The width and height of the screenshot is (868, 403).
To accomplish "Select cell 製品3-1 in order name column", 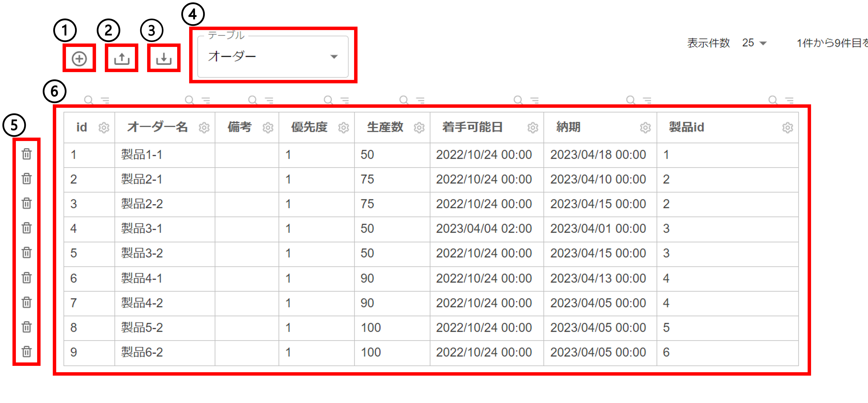I will (165, 229).
